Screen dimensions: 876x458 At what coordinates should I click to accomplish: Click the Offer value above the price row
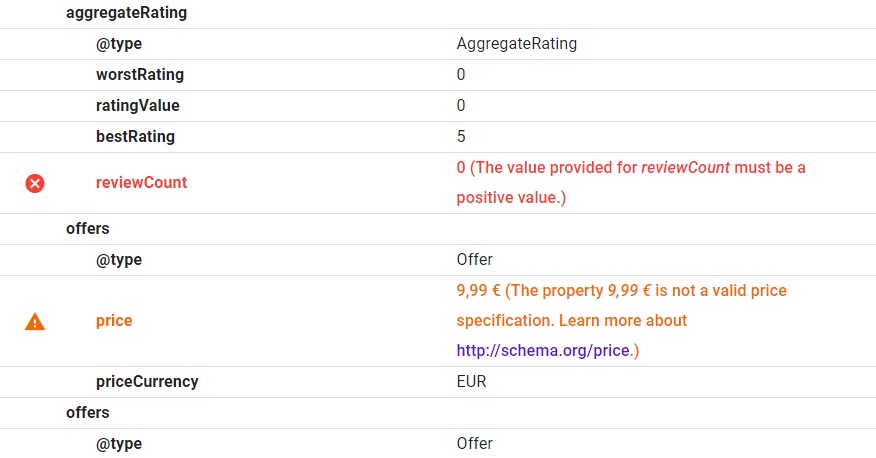(x=474, y=260)
